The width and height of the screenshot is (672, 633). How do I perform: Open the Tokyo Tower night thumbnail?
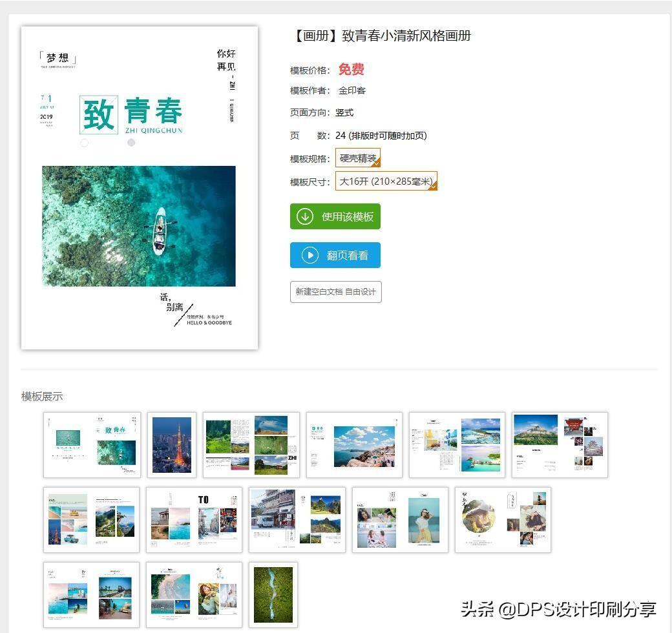click(172, 445)
